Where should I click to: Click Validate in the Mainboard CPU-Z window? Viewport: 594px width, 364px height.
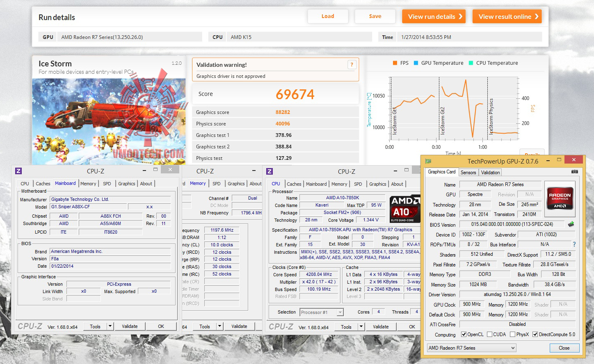click(130, 326)
